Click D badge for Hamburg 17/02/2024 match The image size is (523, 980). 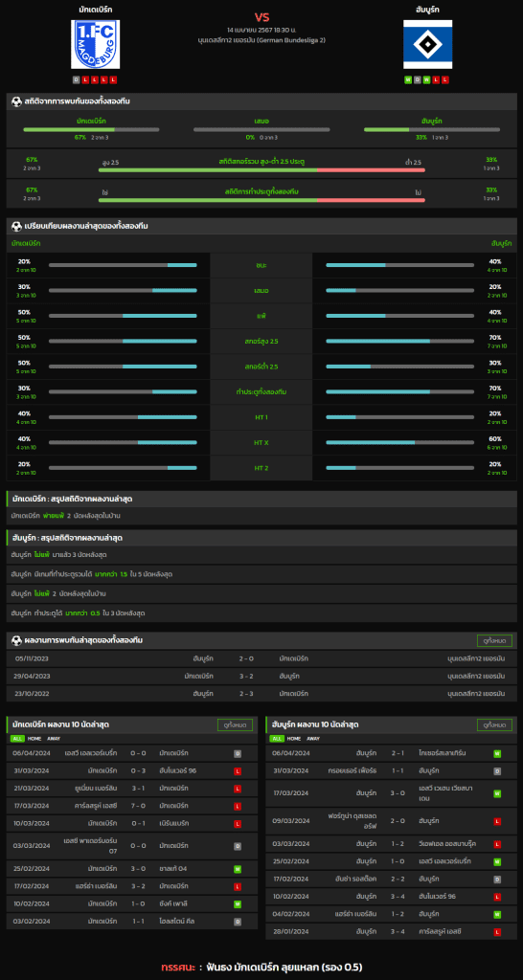(497, 879)
